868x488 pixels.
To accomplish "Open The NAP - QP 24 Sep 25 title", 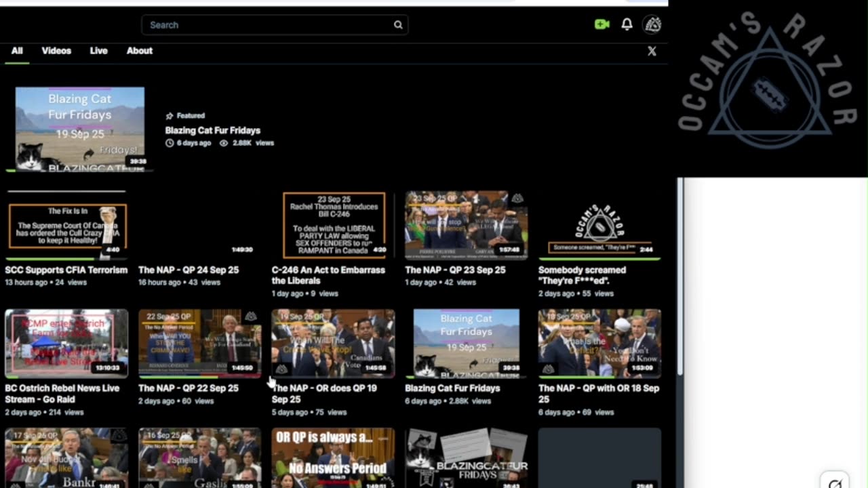I will pyautogui.click(x=189, y=270).
